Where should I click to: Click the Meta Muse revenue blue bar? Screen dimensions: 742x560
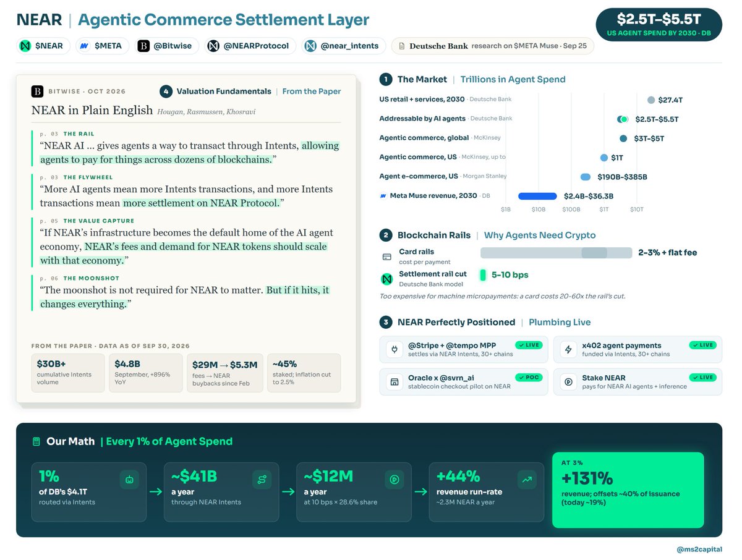538,196
